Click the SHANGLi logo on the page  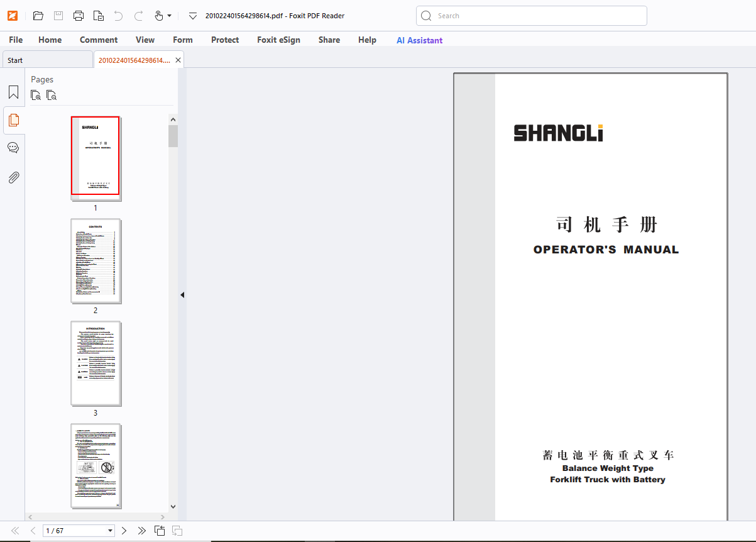(559, 133)
